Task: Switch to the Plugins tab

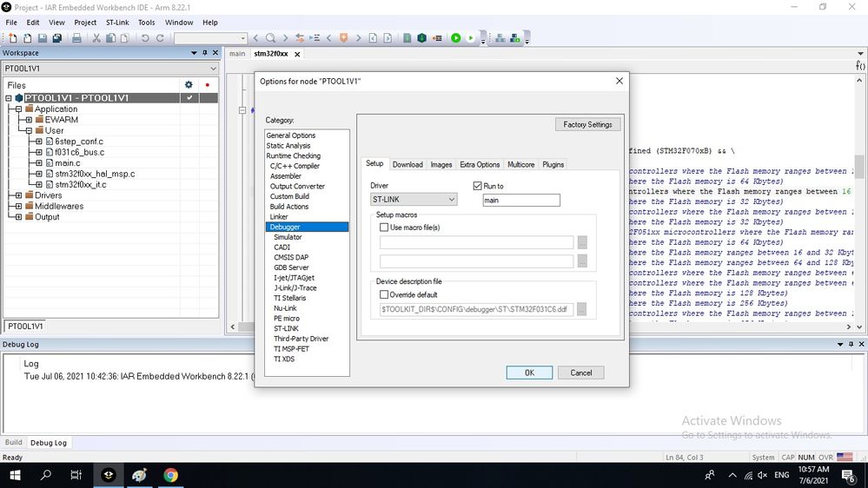Action: [x=553, y=164]
